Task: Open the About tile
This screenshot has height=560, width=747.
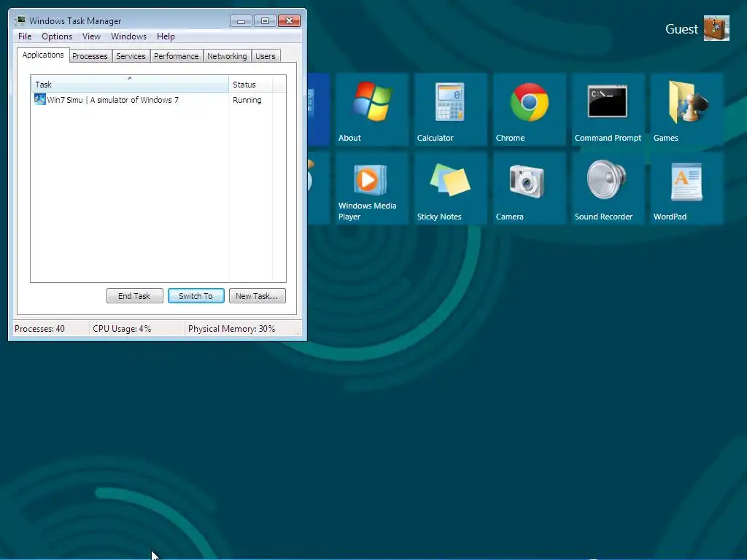Action: [x=371, y=109]
